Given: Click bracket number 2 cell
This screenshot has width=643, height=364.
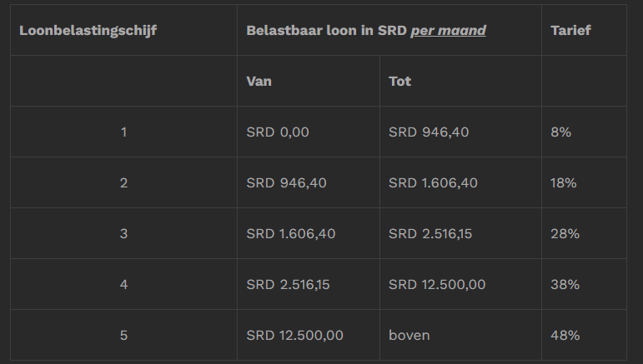Looking at the screenshot, I should [123, 182].
